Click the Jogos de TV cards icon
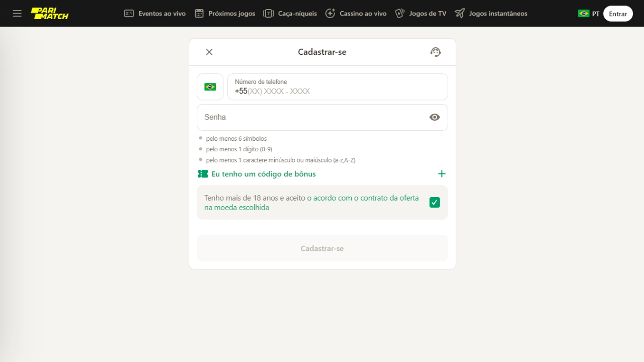The height and width of the screenshot is (362, 644). point(399,14)
